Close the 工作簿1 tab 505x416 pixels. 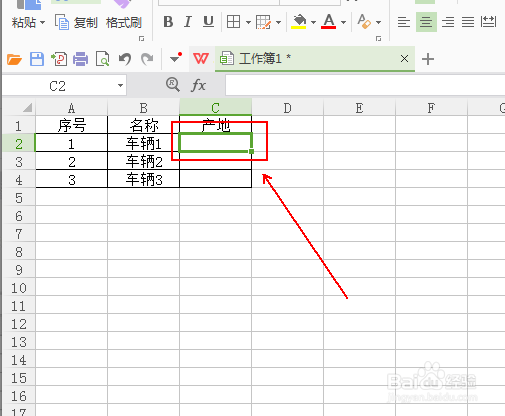(404, 59)
